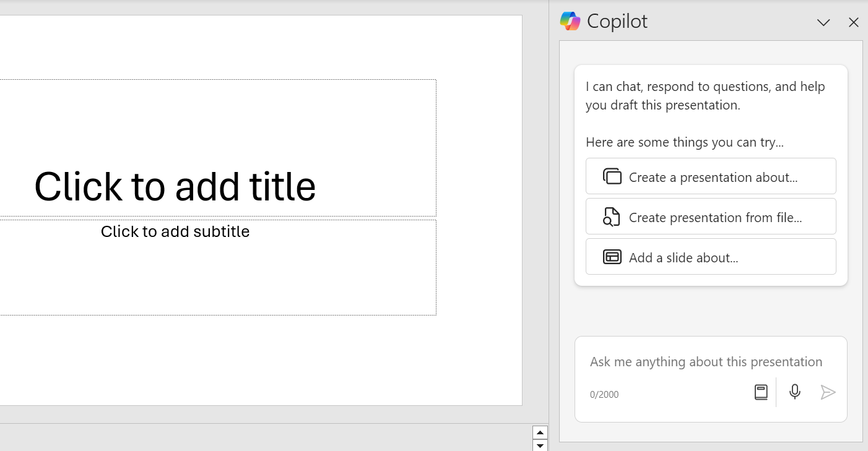Click the send message arrow icon

(x=828, y=392)
